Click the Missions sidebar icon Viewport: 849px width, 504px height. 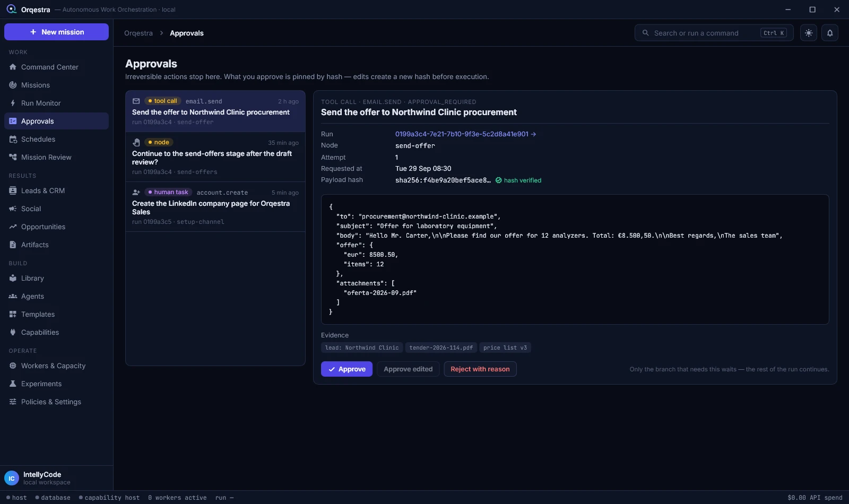pos(13,85)
